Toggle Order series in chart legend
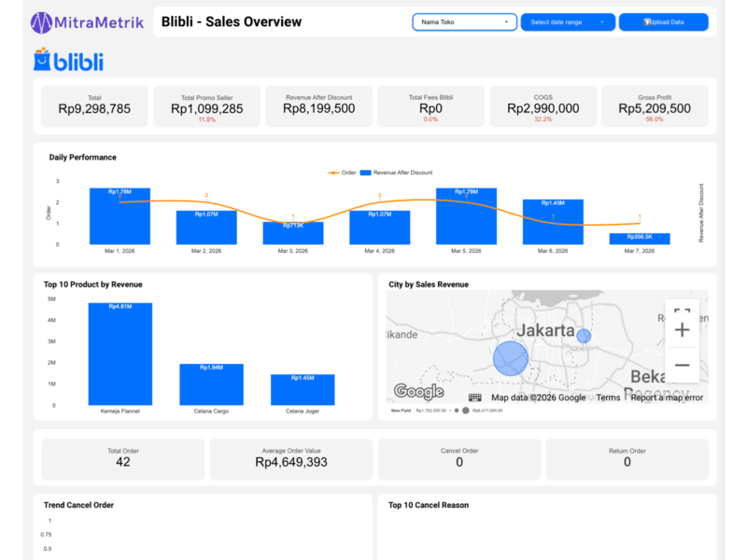 point(343,173)
